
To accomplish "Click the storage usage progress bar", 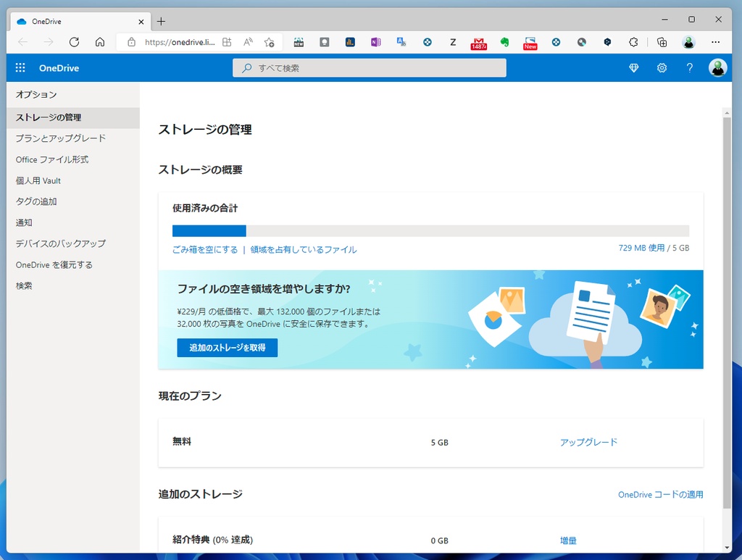I will pos(430,231).
